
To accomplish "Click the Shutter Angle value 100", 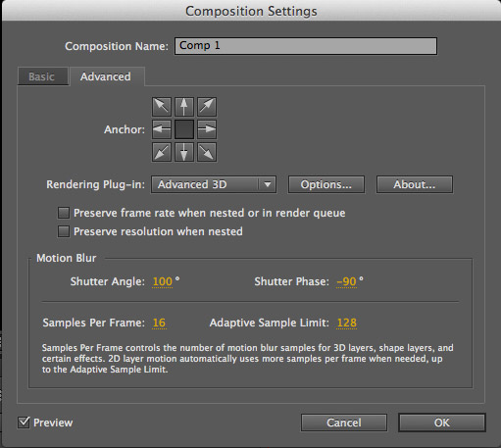I will [163, 281].
